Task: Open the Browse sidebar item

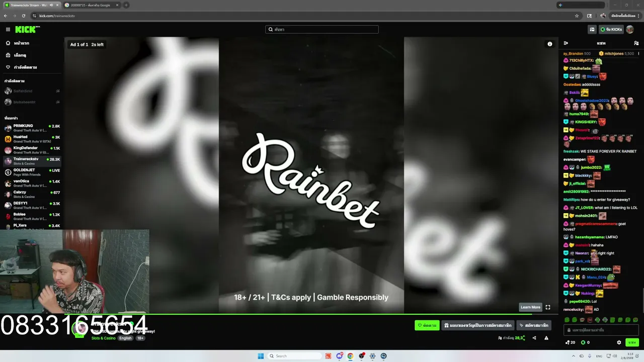Action: pos(32,55)
